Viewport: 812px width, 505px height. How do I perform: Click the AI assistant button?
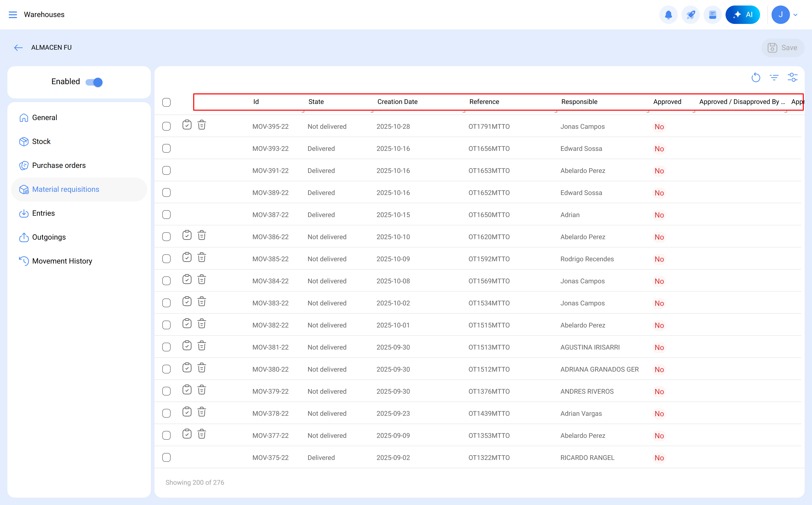[x=743, y=15]
